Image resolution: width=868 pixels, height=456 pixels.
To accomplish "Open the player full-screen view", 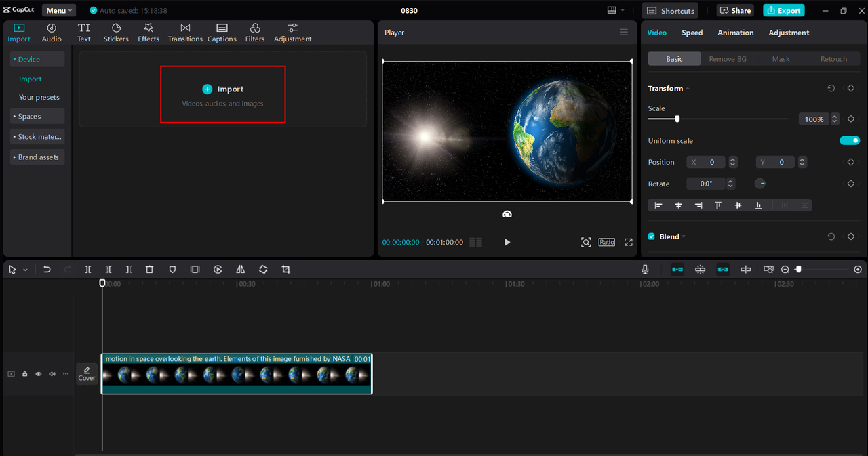I will [x=629, y=242].
